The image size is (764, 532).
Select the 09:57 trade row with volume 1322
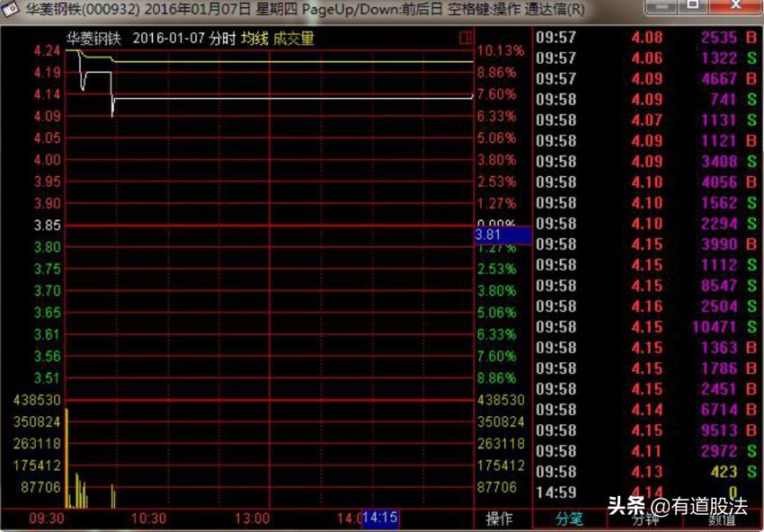[647, 58]
